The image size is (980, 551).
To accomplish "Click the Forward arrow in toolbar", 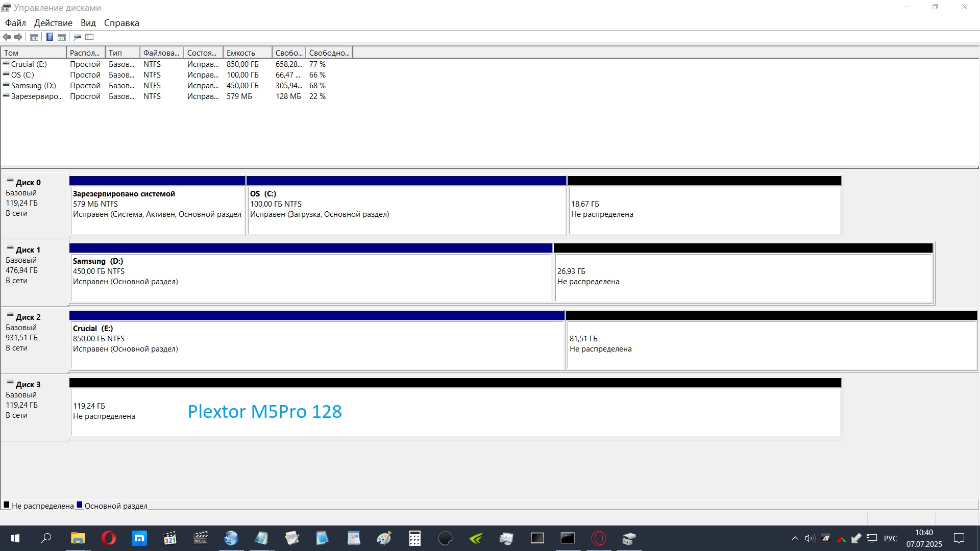I will [18, 37].
